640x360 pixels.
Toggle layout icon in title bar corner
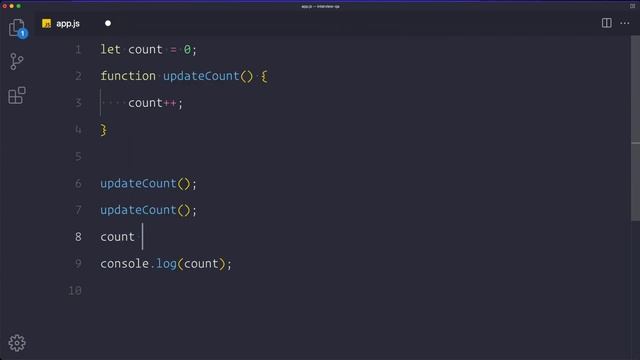632,6
